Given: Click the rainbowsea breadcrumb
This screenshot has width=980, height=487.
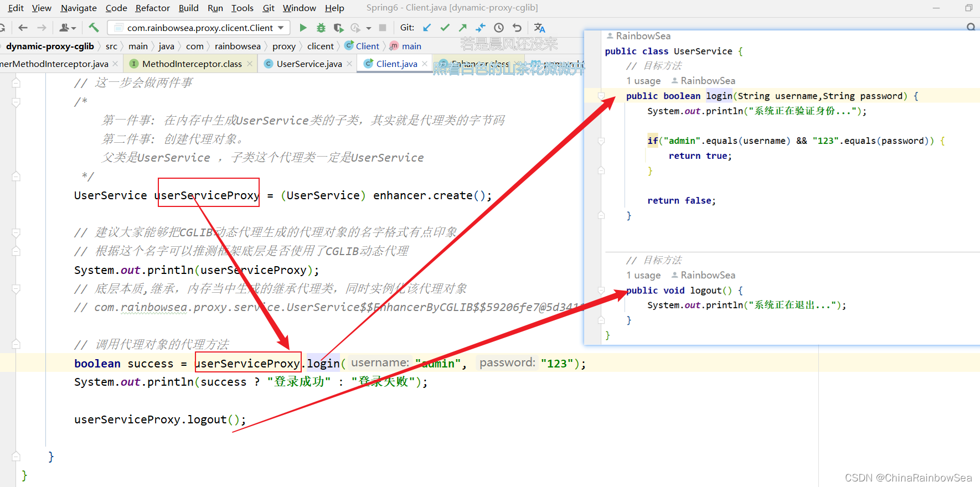Looking at the screenshot, I should [x=238, y=46].
